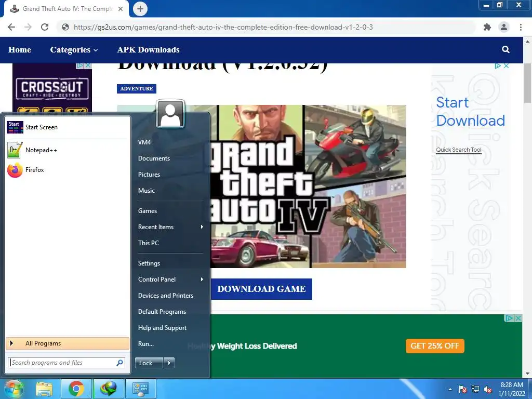This screenshot has height=399, width=532.
Task: Click the browser forward arrow
Action: click(28, 27)
